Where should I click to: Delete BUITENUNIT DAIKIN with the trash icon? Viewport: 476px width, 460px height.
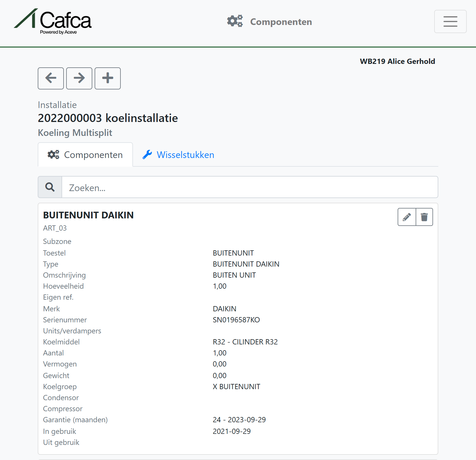[x=424, y=217]
